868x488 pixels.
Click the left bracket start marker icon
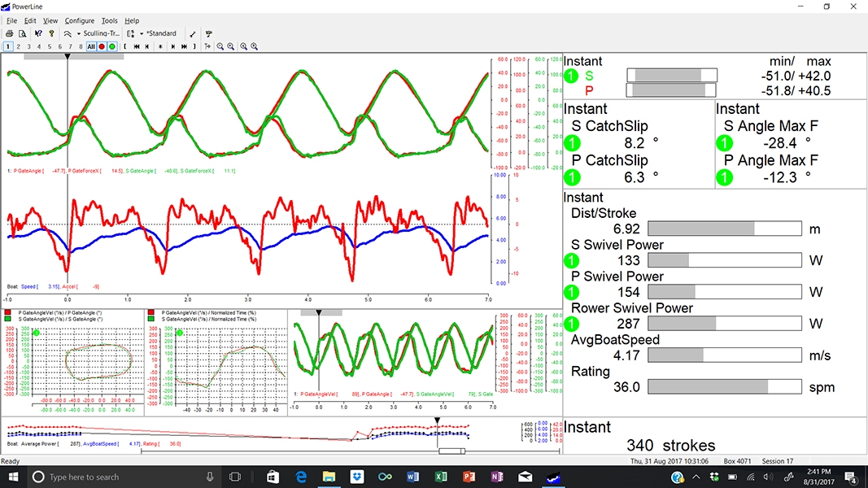tap(125, 46)
